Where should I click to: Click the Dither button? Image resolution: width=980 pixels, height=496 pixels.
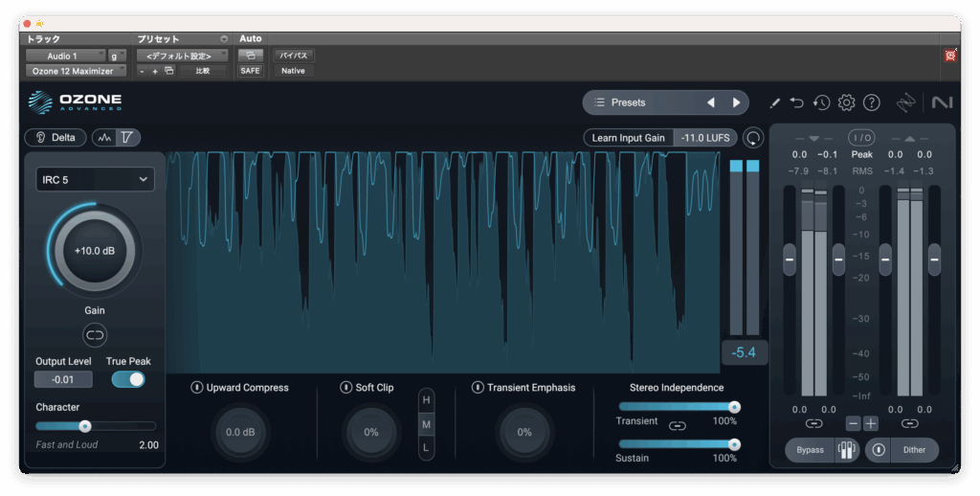tap(914, 450)
